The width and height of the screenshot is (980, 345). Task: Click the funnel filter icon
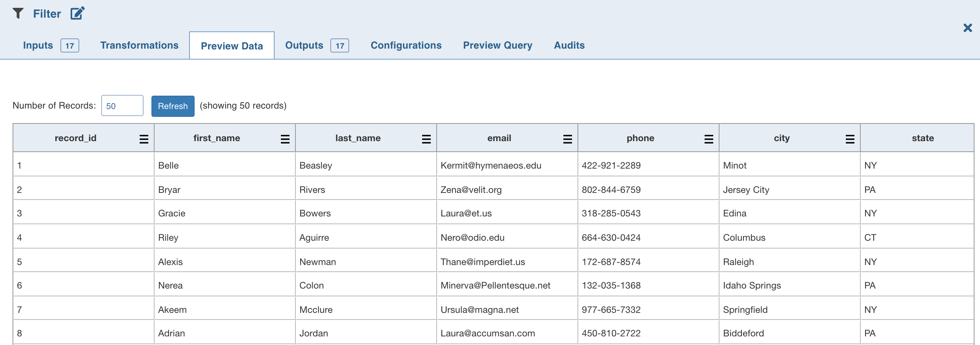tap(18, 14)
